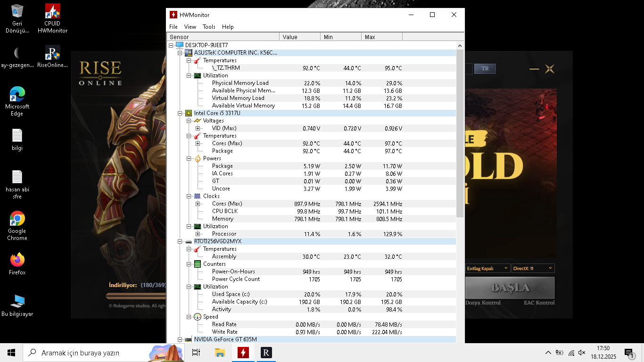Collapse the NVIDIA GeForce GT 635M node

coord(180,339)
